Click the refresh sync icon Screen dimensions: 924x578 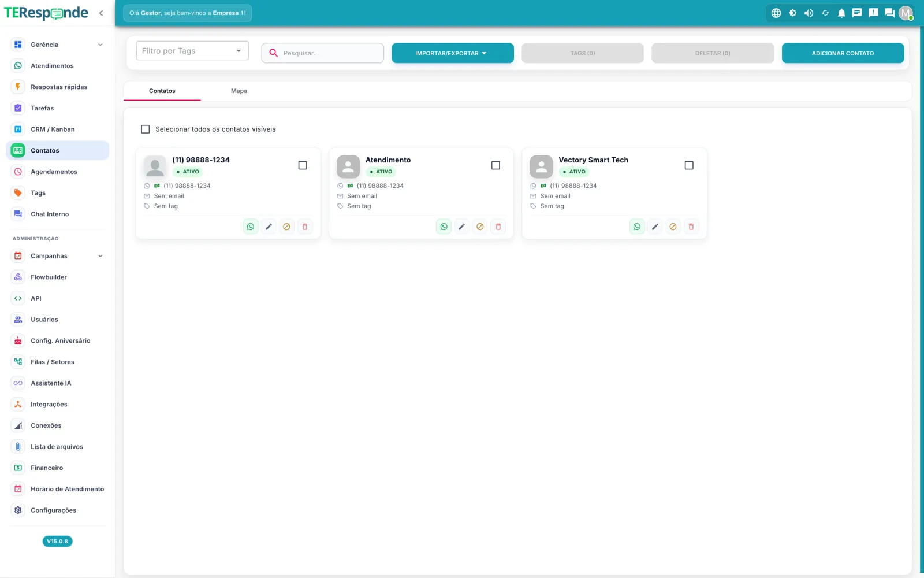825,13
